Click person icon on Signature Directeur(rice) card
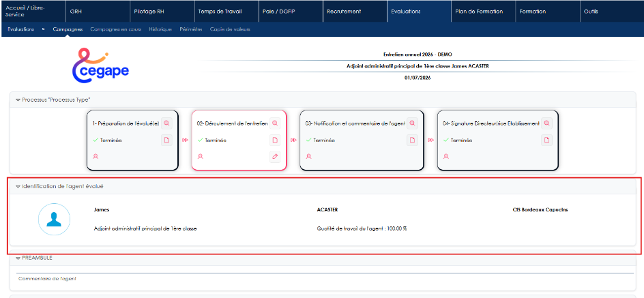 (446, 156)
